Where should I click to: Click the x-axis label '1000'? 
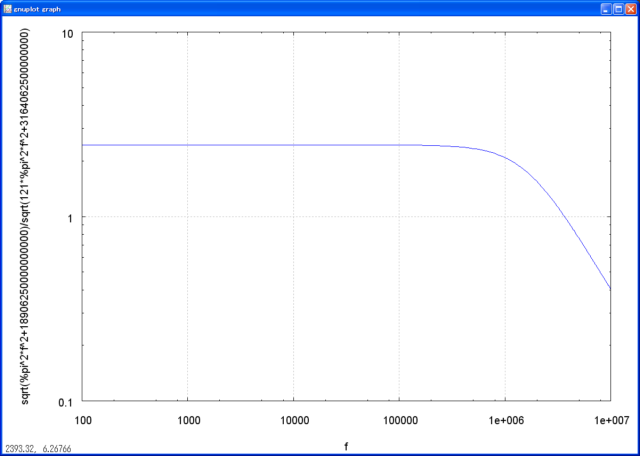click(x=188, y=420)
